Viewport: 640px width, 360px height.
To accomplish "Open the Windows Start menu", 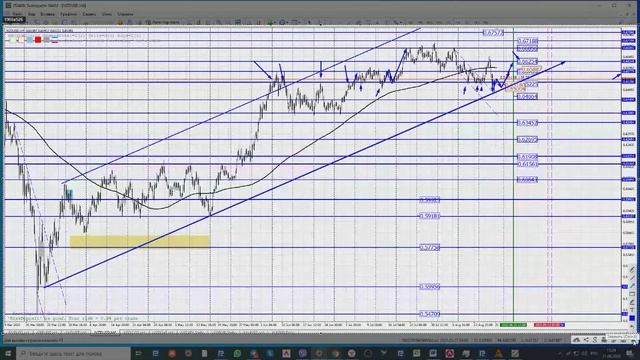I will [x=8, y=353].
